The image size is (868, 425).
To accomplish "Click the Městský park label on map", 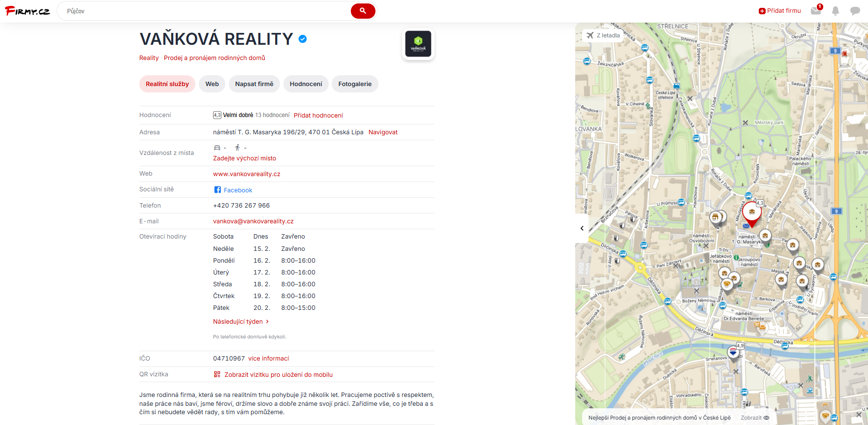I will [769, 122].
